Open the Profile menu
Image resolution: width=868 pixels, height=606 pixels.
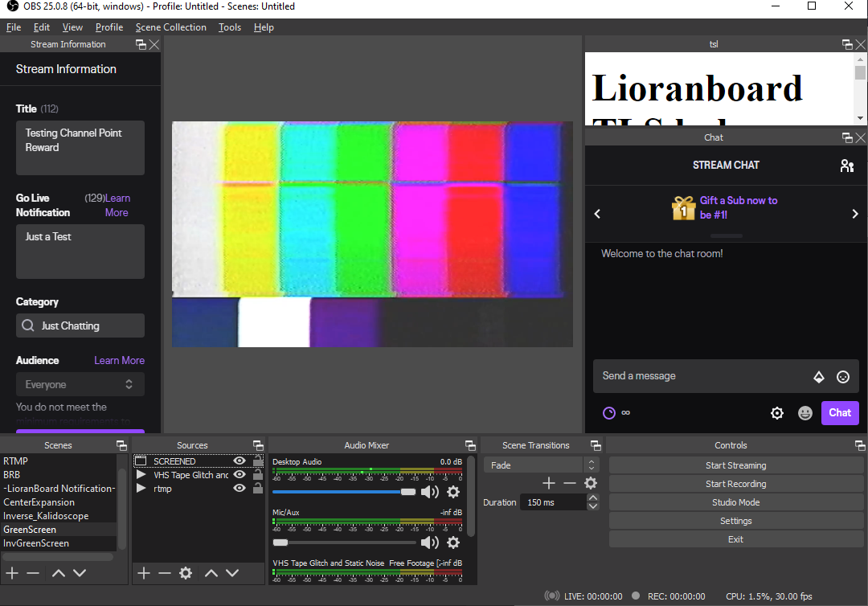coord(109,27)
